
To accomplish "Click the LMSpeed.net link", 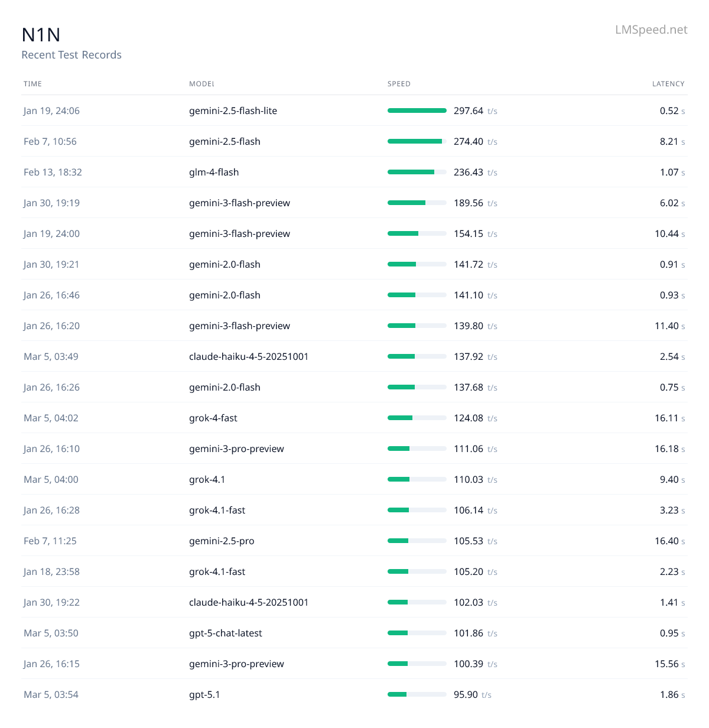I will [651, 30].
